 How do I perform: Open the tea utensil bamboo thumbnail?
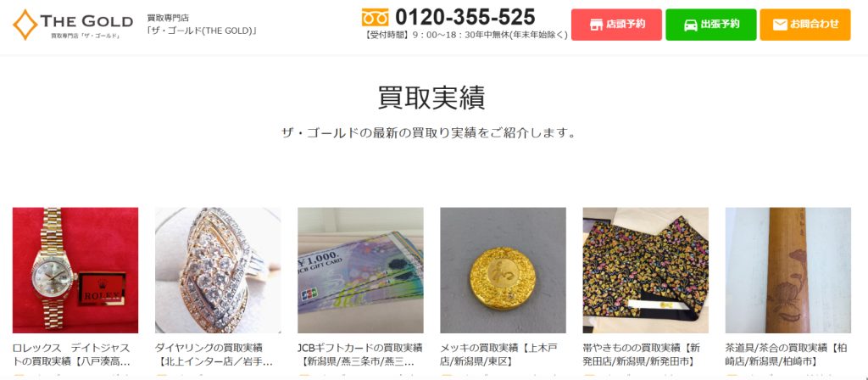[787, 271]
